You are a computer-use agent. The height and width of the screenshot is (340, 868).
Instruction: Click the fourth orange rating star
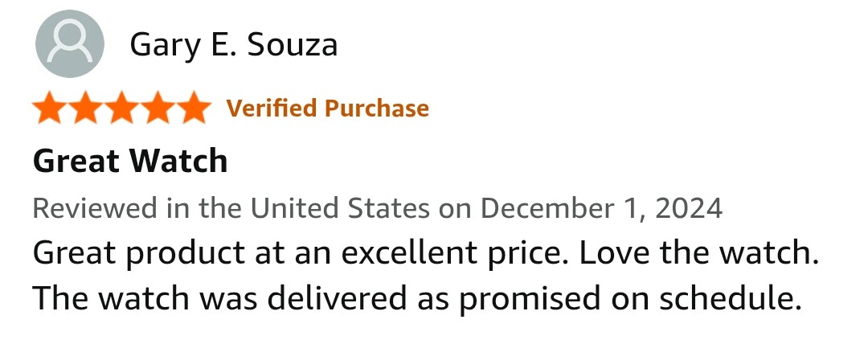coord(158,108)
